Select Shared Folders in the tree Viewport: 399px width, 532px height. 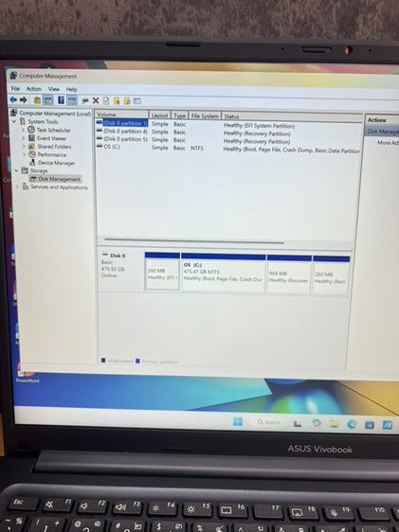coord(54,147)
